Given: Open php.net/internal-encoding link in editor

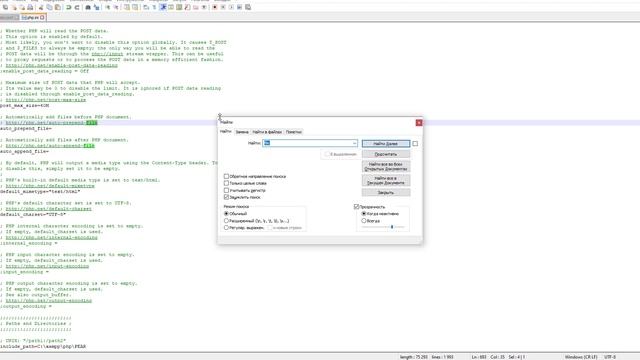Looking at the screenshot, I should tap(51, 238).
